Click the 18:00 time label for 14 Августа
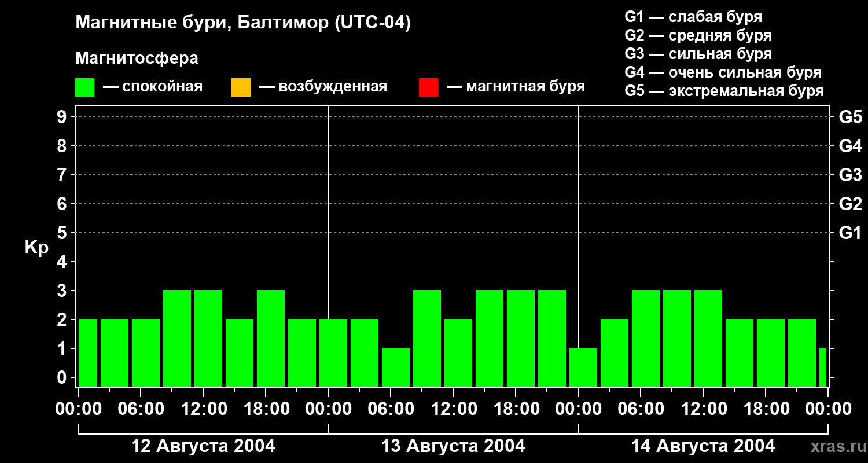 pos(766,409)
